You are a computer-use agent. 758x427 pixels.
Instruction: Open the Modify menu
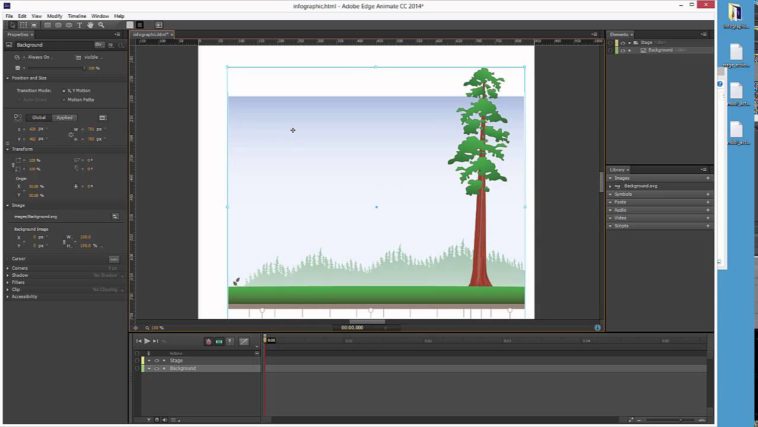[x=54, y=16]
